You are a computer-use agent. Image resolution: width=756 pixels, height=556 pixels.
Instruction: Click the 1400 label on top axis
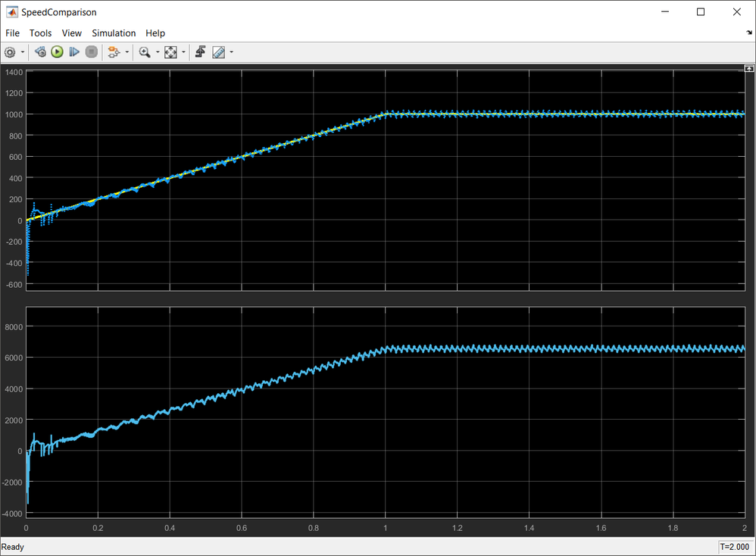pos(14,72)
